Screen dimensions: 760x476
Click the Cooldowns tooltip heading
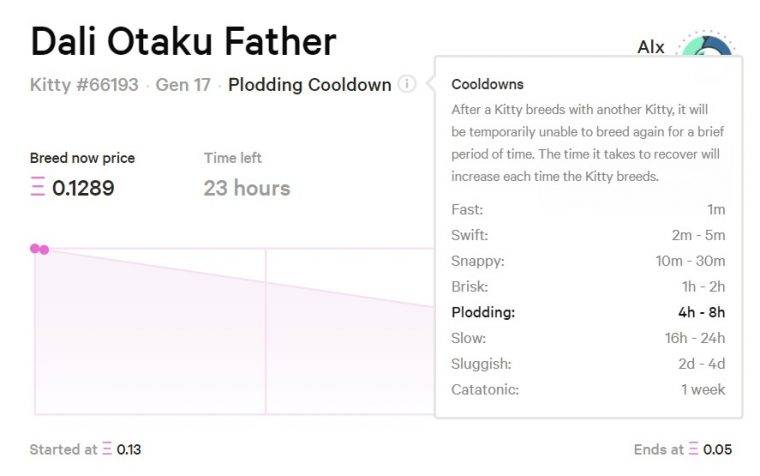(487, 84)
